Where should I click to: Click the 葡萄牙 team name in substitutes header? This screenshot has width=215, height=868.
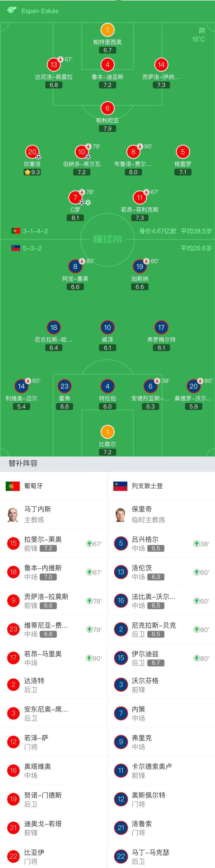coord(33,486)
